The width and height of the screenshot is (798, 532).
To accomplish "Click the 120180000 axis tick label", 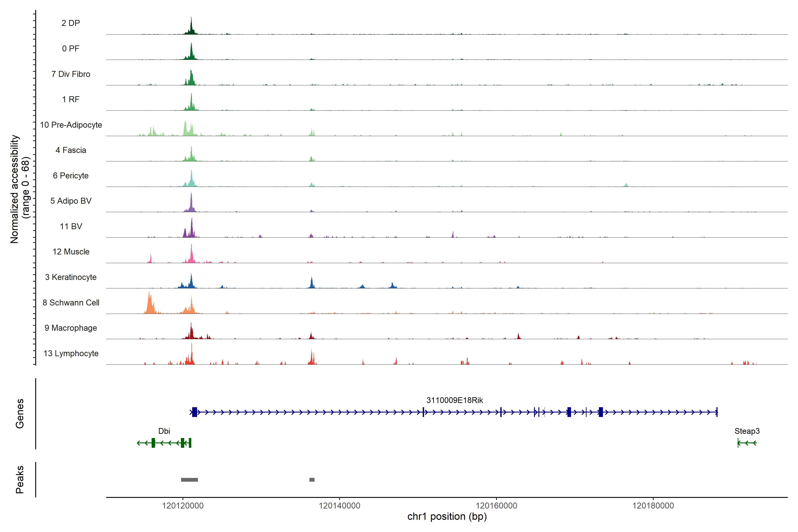I will click(x=653, y=506).
